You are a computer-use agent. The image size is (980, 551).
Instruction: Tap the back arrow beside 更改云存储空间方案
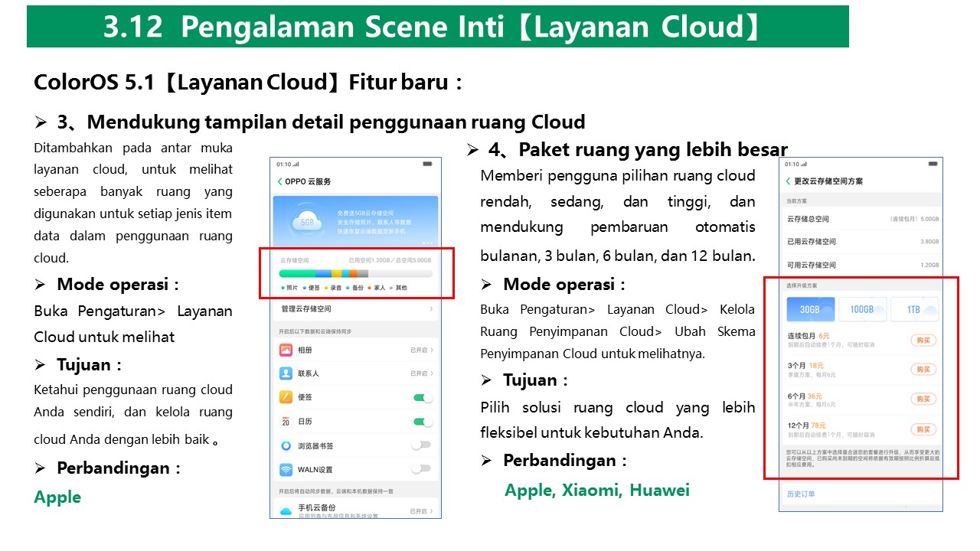point(789,181)
